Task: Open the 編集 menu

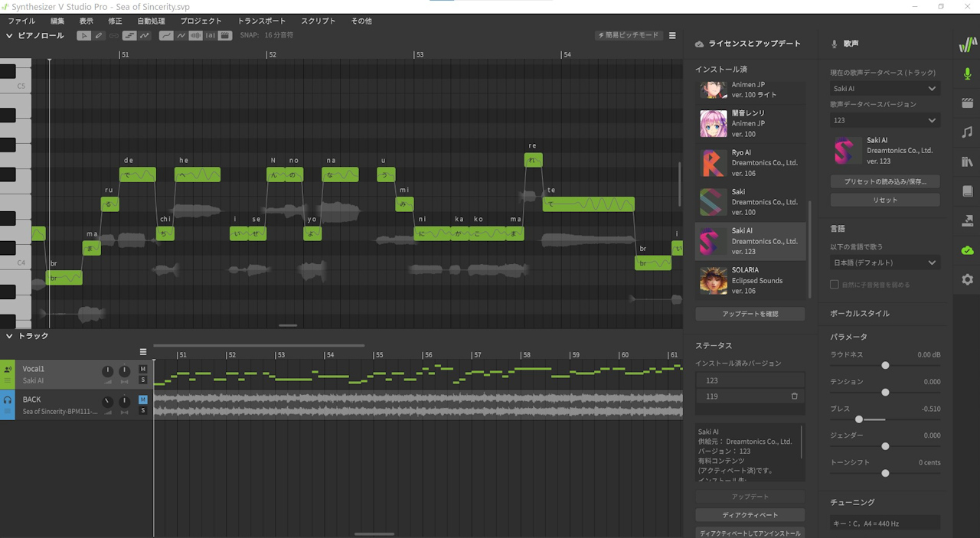Action: (x=57, y=21)
